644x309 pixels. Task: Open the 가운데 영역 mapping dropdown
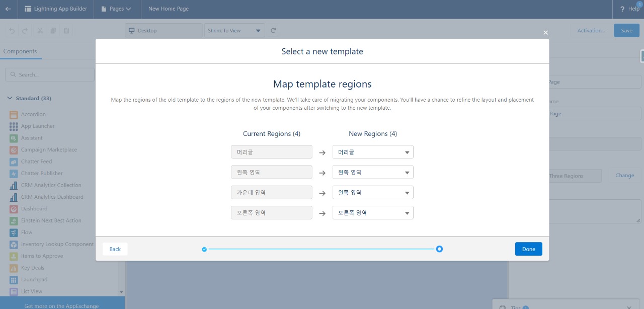(x=372, y=192)
